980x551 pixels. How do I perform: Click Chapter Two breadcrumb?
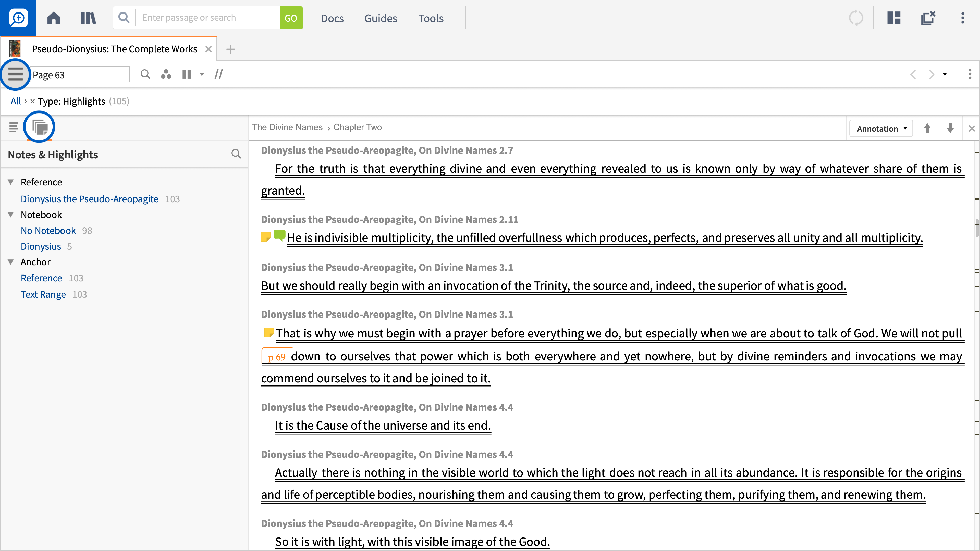pos(358,127)
